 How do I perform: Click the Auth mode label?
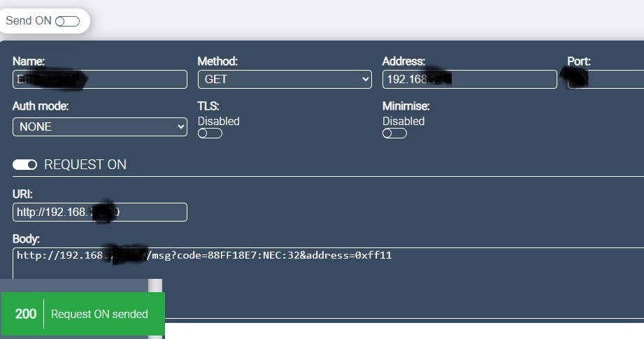[x=41, y=106]
